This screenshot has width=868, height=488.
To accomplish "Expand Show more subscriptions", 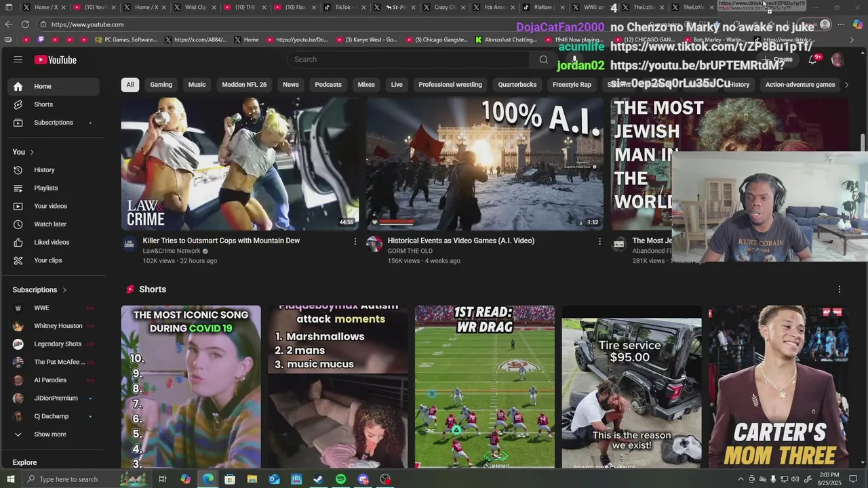I will pyautogui.click(x=54, y=434).
